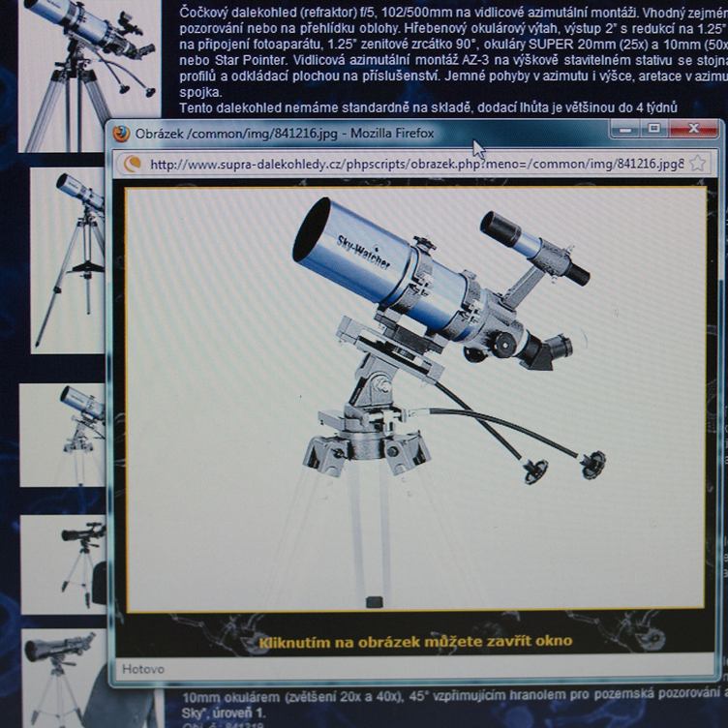Image resolution: width=728 pixels, height=728 pixels.
Task: Click the large Sky-Watcher telescope image
Action: click(x=415, y=400)
